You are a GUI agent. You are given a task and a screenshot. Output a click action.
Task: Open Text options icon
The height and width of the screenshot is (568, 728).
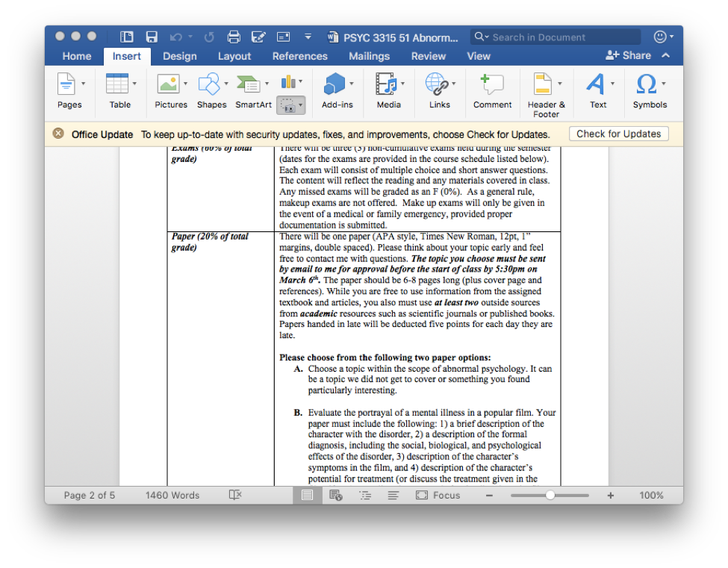pyautogui.click(x=596, y=84)
